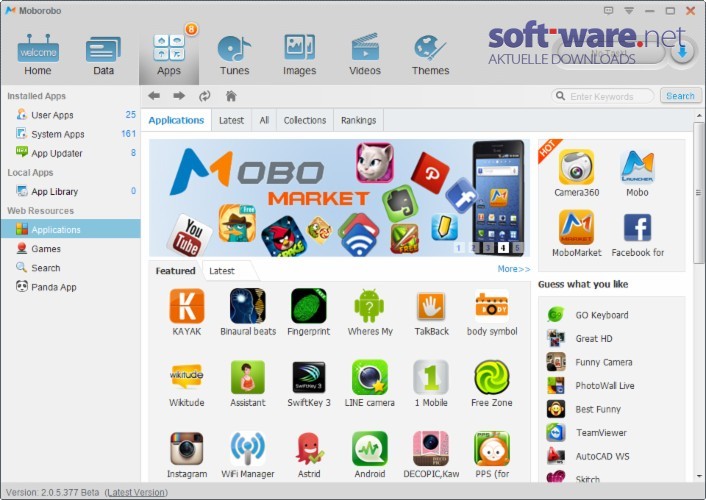Screen dimensions: 706x500
Task: Open the PPS app icon
Action: [492, 449]
